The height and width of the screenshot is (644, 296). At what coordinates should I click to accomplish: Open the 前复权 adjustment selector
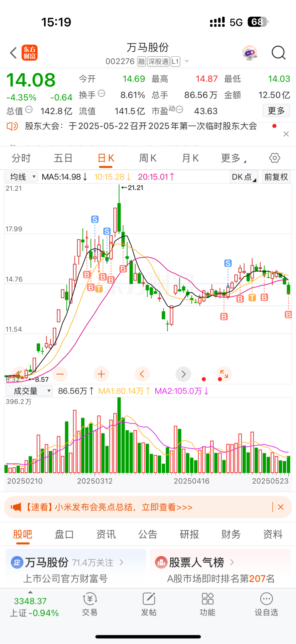[x=276, y=177]
